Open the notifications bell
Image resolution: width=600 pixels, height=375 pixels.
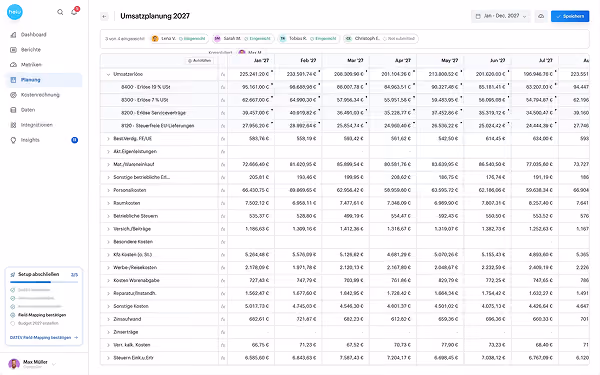(x=74, y=12)
